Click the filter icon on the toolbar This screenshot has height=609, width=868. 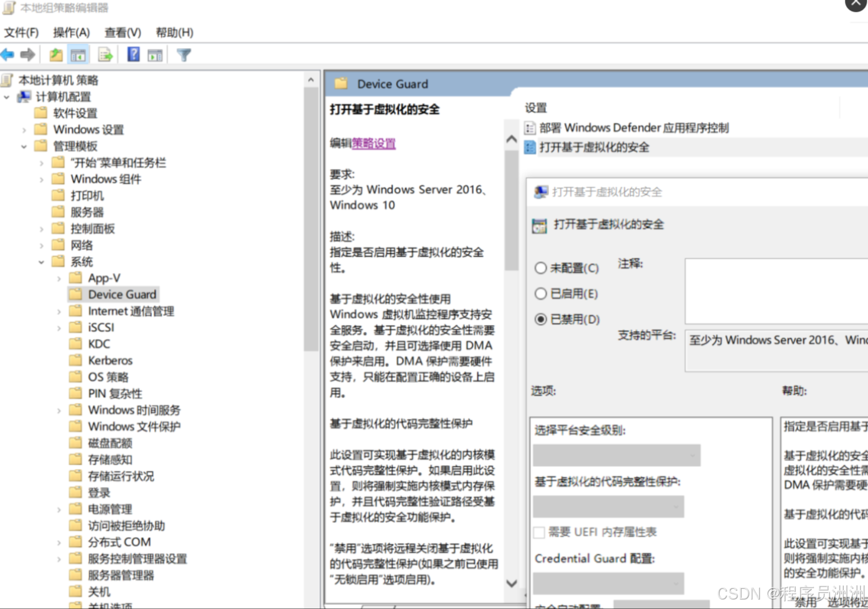[x=183, y=54]
